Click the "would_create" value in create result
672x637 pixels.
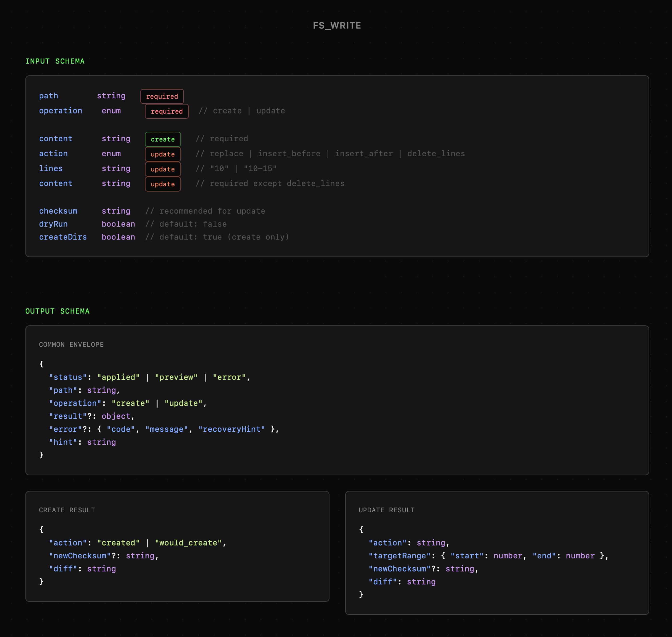pyautogui.click(x=188, y=543)
